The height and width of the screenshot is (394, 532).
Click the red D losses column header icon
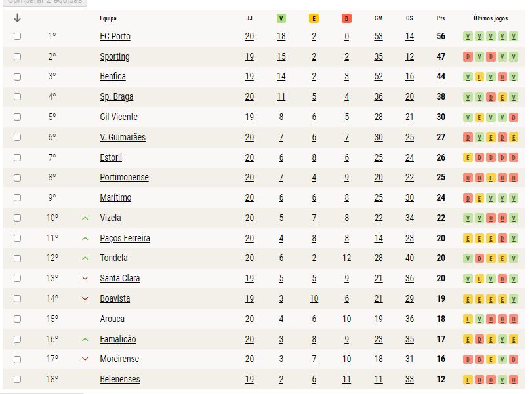(346, 18)
